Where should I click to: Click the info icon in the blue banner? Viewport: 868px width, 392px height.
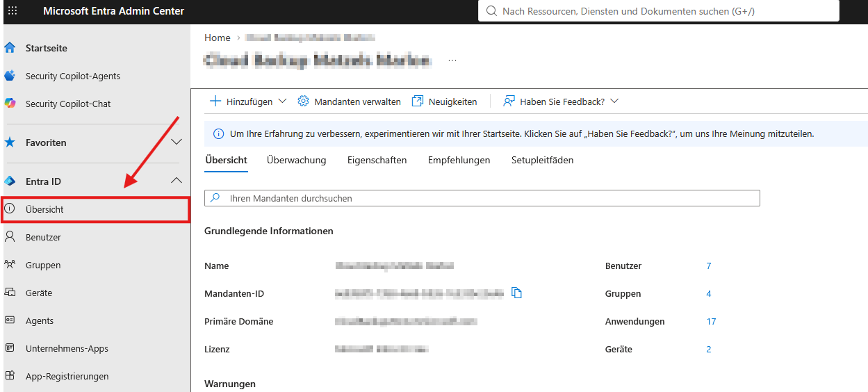218,133
